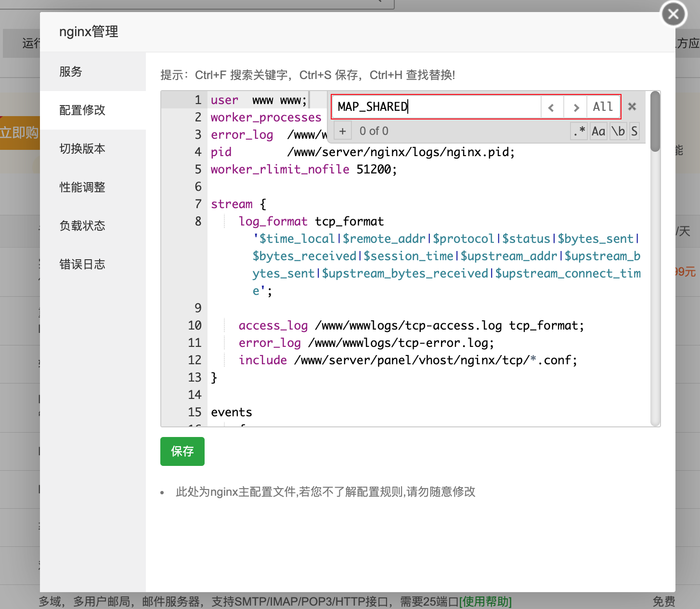Find next match arrow in search box

[x=575, y=107]
